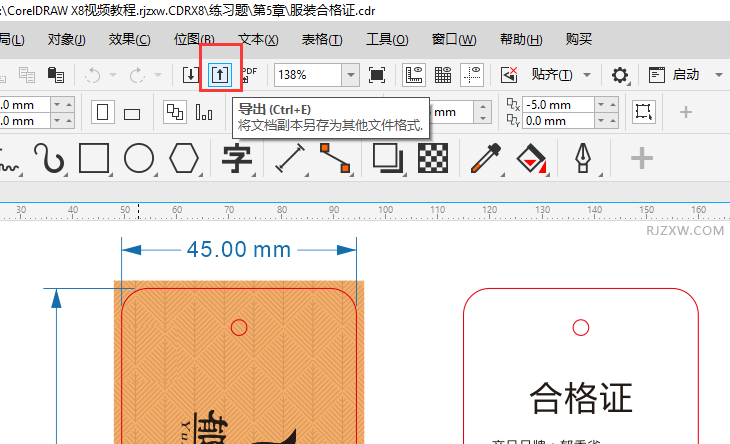
Task: Select the Ellipse tool
Action: (139, 159)
